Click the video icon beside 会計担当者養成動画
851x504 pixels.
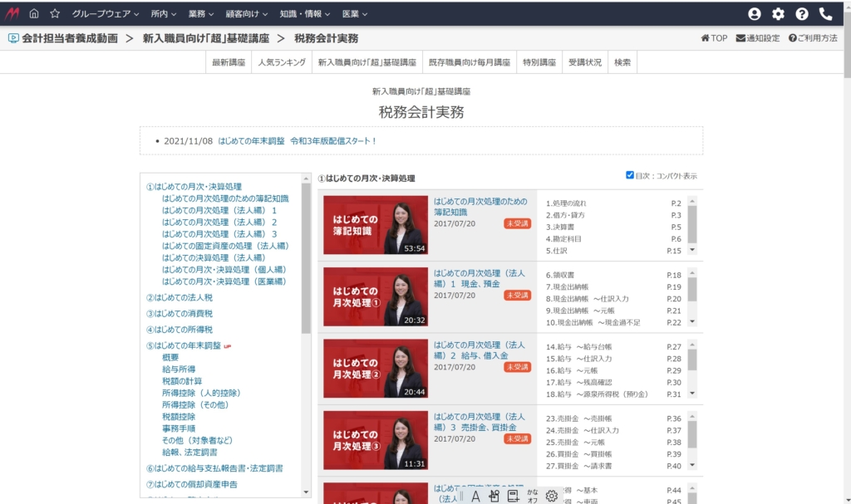coord(13,38)
